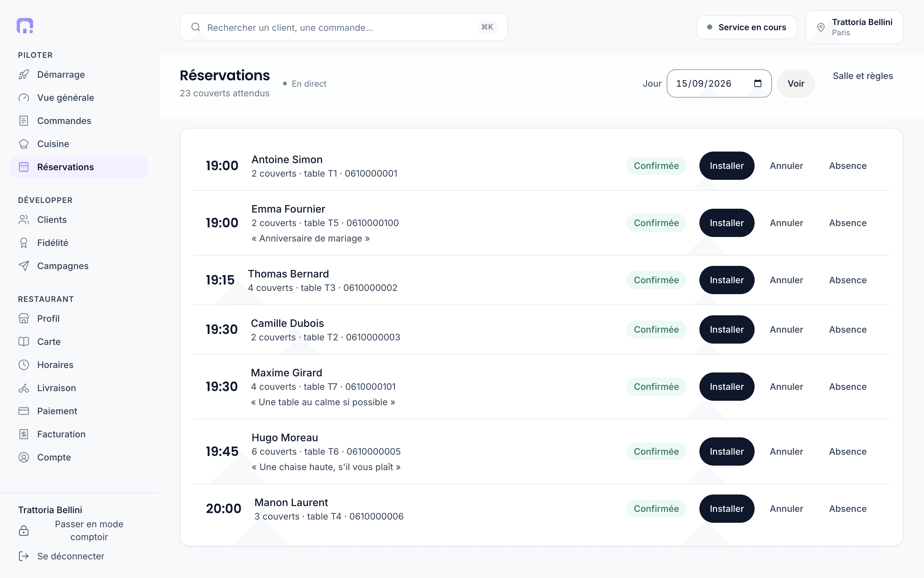This screenshot has width=924, height=578.
Task: Cancel Antoine Simon's reservation
Action: pyautogui.click(x=786, y=166)
